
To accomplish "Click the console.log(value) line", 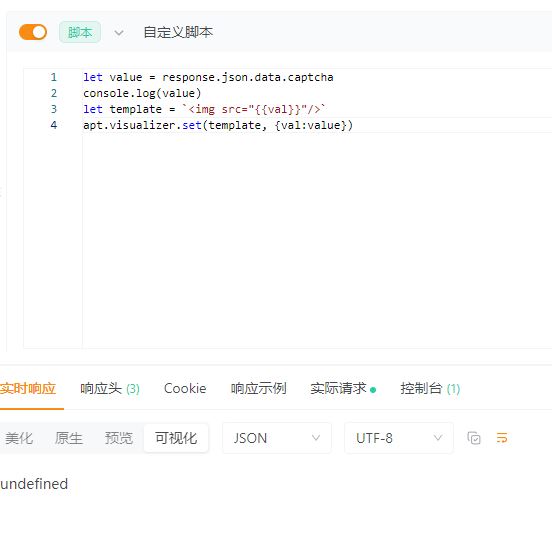I will coord(142,93).
